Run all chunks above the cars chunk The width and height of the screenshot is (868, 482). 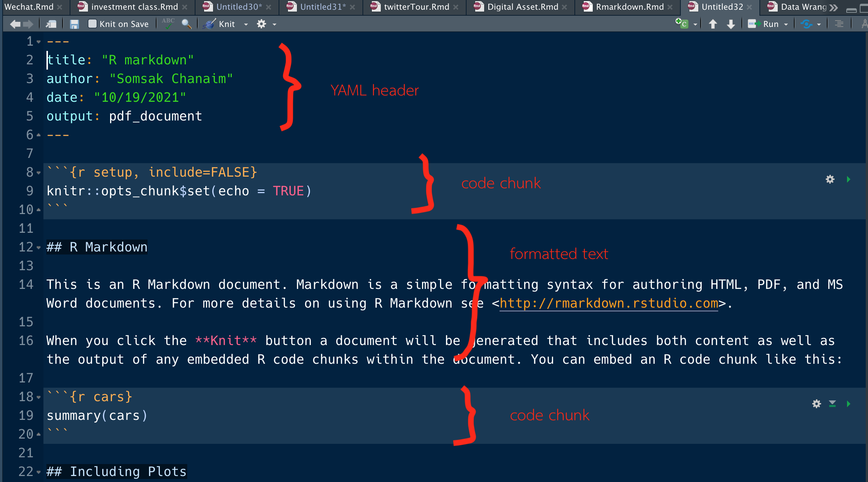832,404
